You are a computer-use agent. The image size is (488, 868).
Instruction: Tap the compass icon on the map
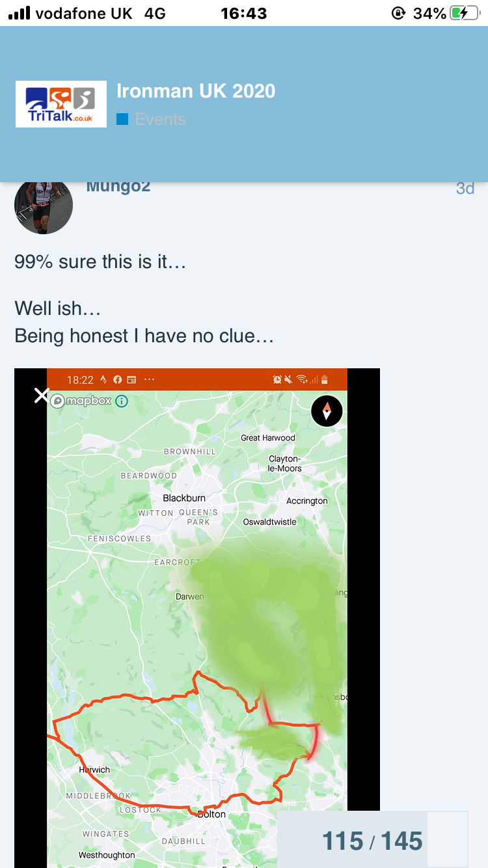327,411
